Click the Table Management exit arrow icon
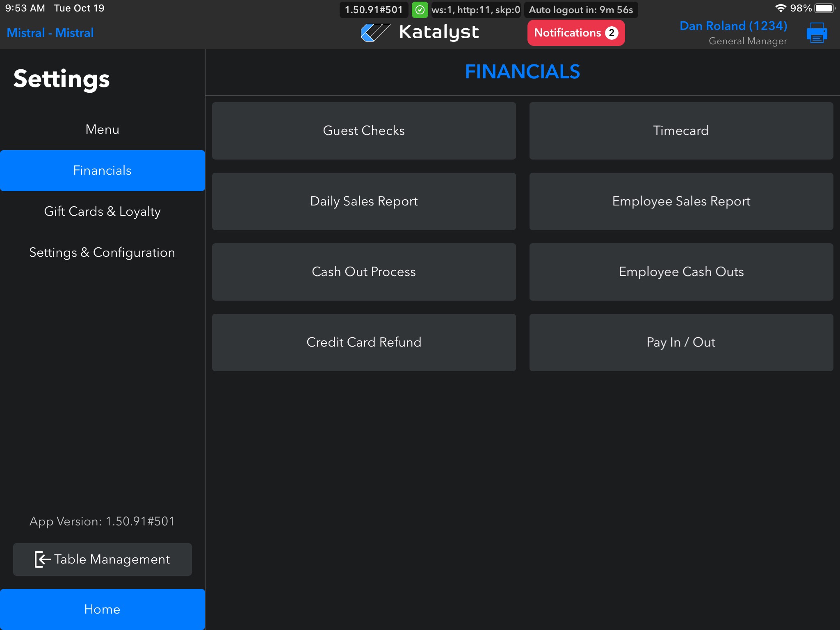The width and height of the screenshot is (840, 630). pos(43,559)
